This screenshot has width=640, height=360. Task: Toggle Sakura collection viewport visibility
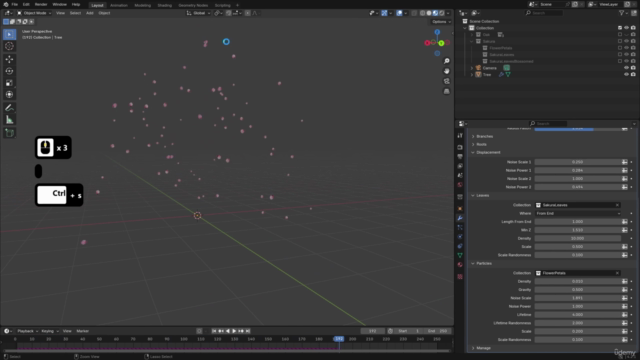pyautogui.click(x=626, y=41)
